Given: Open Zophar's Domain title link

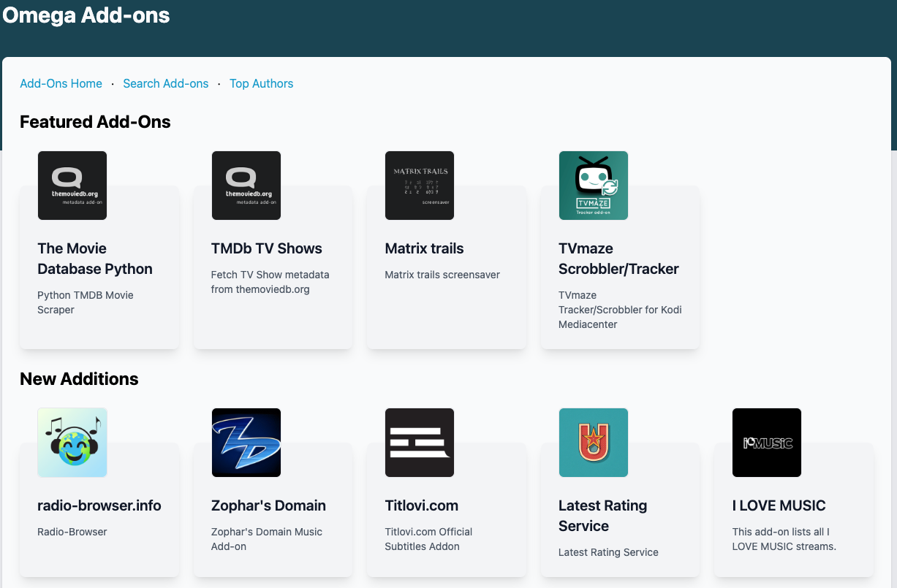Looking at the screenshot, I should [268, 505].
